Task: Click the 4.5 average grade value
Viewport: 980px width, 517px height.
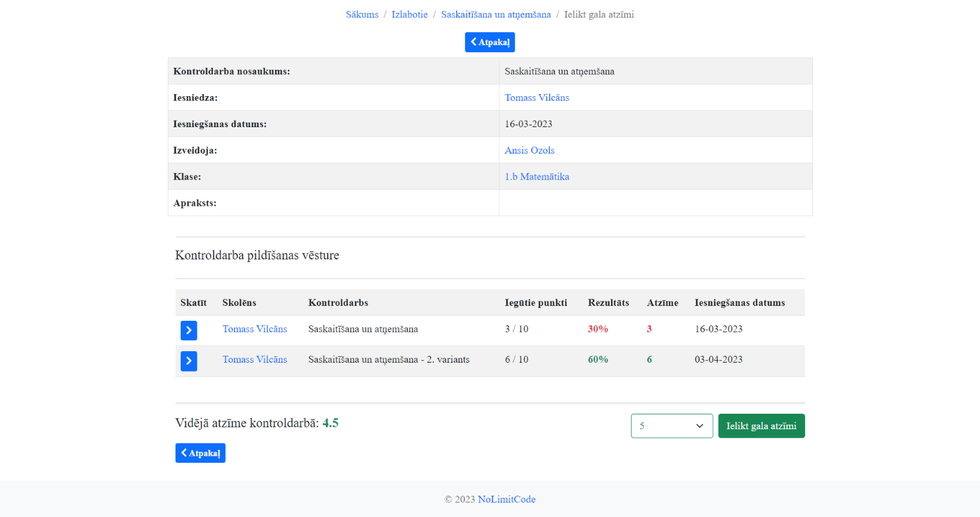Action: [x=330, y=423]
